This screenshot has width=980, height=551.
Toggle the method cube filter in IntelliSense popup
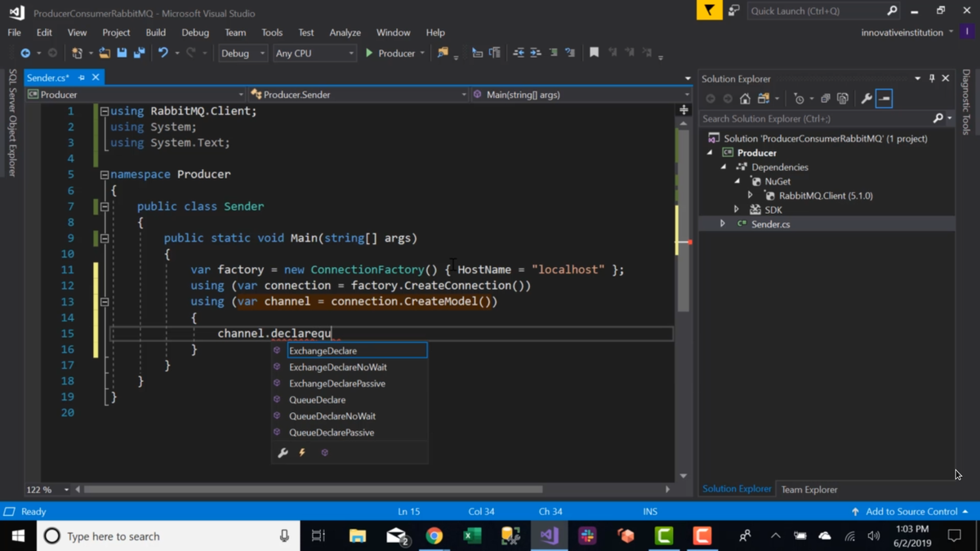pyautogui.click(x=324, y=452)
